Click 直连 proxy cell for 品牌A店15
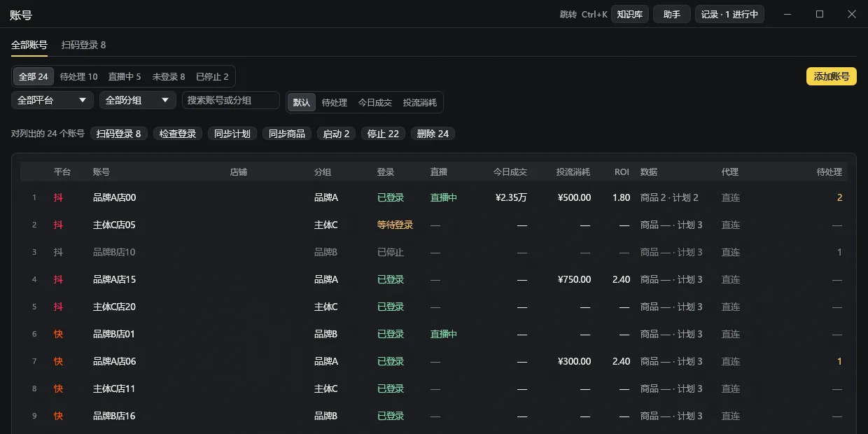The height and width of the screenshot is (434, 868). 731,280
